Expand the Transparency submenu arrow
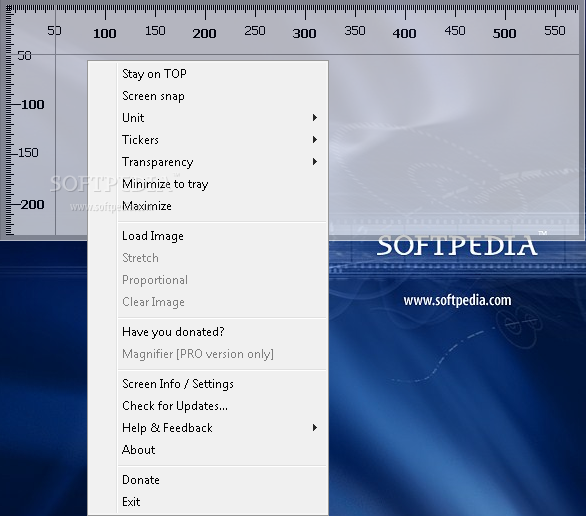Image resolution: width=586 pixels, height=516 pixels. (x=315, y=161)
